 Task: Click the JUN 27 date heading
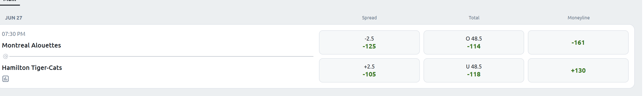(x=14, y=18)
